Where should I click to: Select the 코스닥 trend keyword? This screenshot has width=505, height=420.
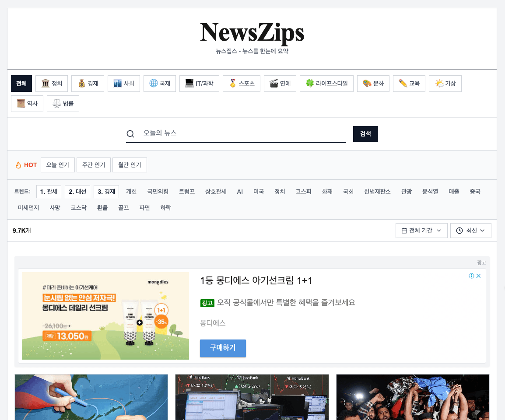pos(79,208)
